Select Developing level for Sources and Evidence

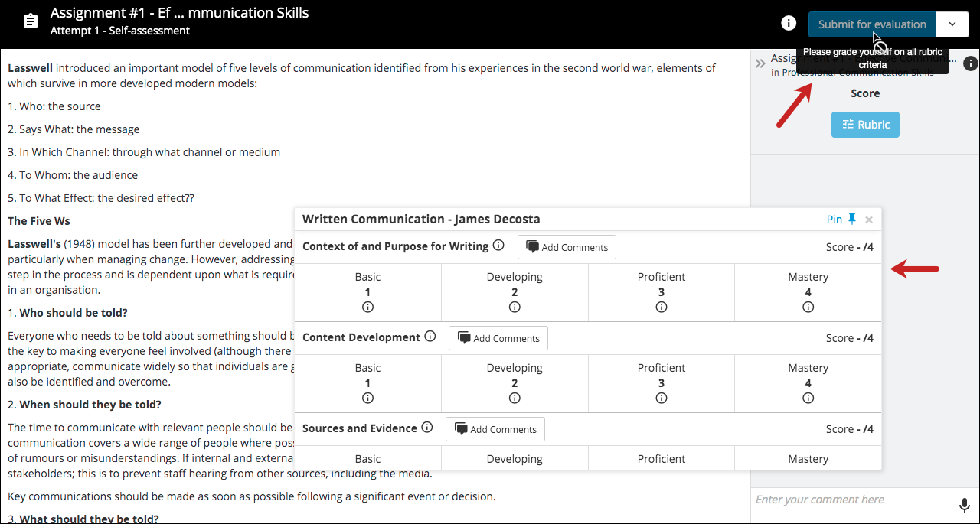pyautogui.click(x=514, y=458)
